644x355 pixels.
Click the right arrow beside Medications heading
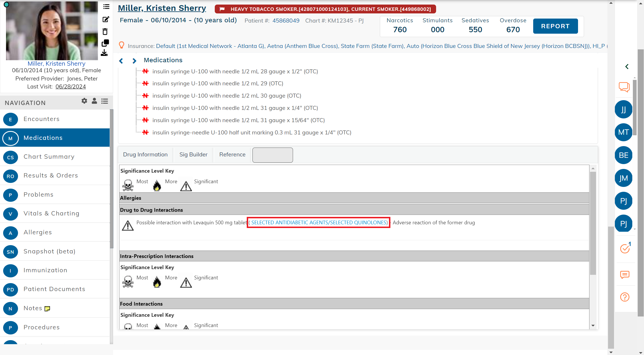(x=134, y=60)
